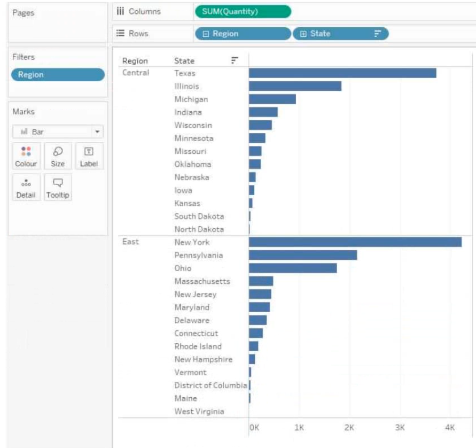Select the Region filter pill
The height and width of the screenshot is (448, 476).
(x=58, y=75)
